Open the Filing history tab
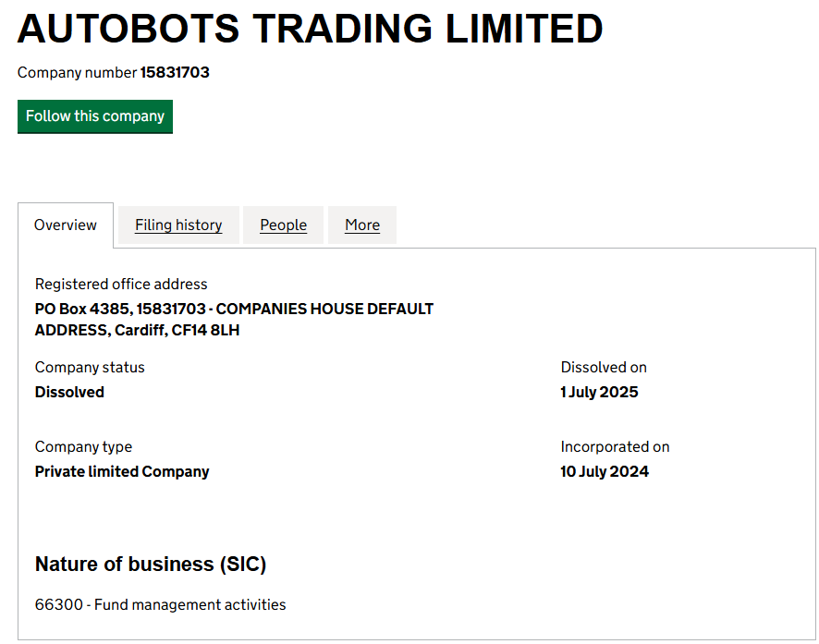 point(178,225)
